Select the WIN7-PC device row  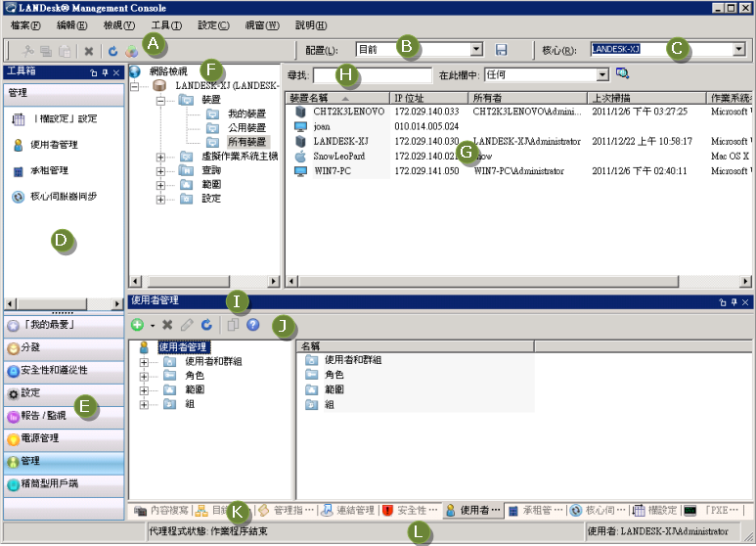tap(518, 171)
